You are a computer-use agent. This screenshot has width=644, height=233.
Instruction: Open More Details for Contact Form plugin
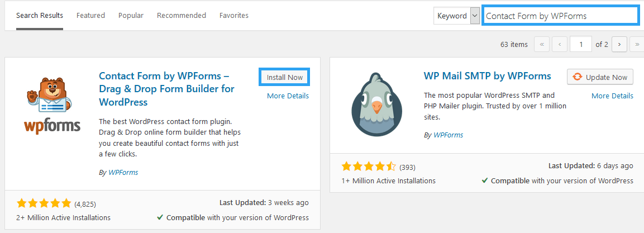point(288,96)
